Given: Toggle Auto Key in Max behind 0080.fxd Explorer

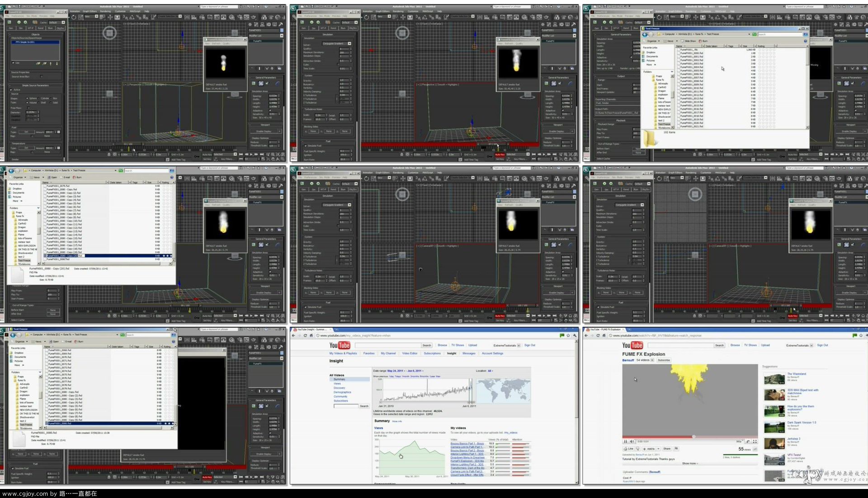Looking at the screenshot, I should [207, 477].
